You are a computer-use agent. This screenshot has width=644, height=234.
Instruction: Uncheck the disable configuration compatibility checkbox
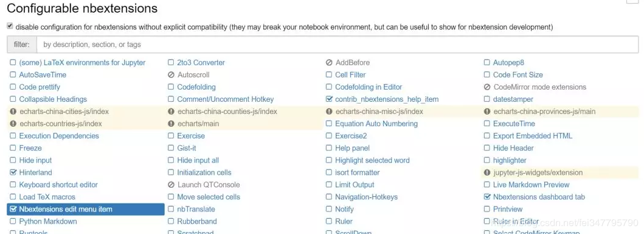(10, 26)
